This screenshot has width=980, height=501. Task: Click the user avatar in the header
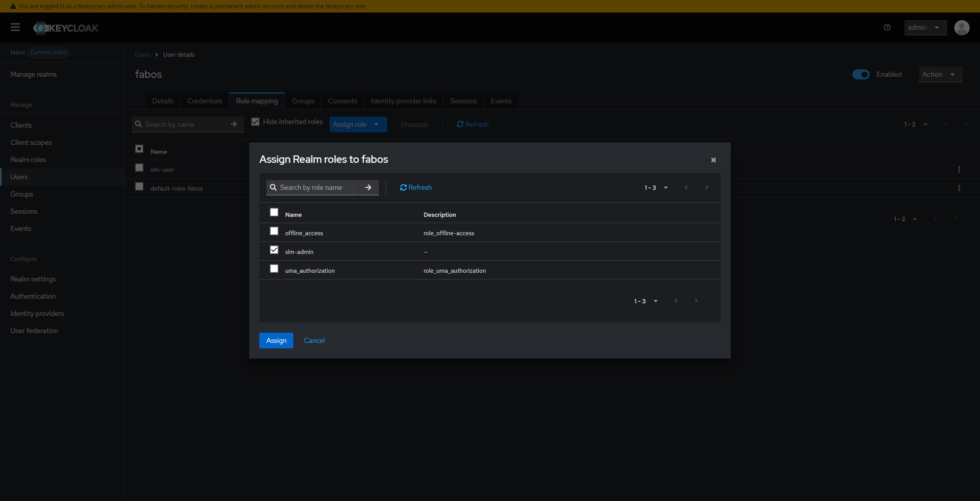(x=962, y=27)
